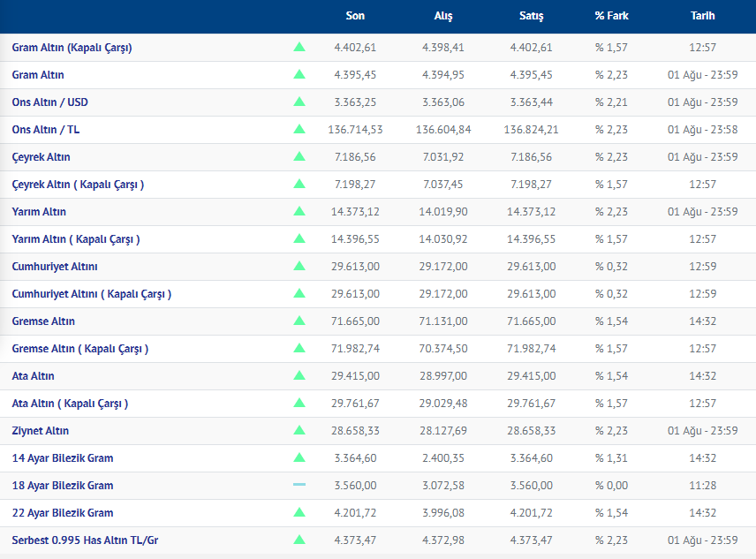Click the Alış column header

pos(443,16)
